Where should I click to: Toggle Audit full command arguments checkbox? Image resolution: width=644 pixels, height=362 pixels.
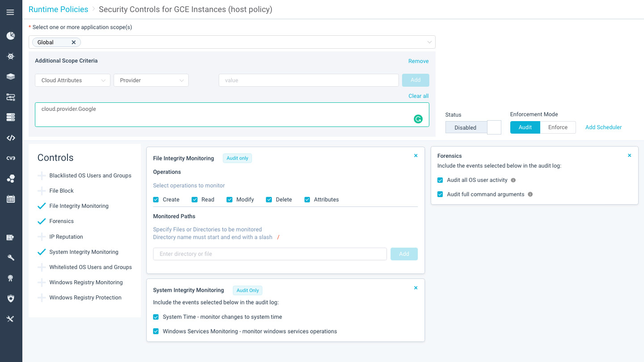(440, 194)
